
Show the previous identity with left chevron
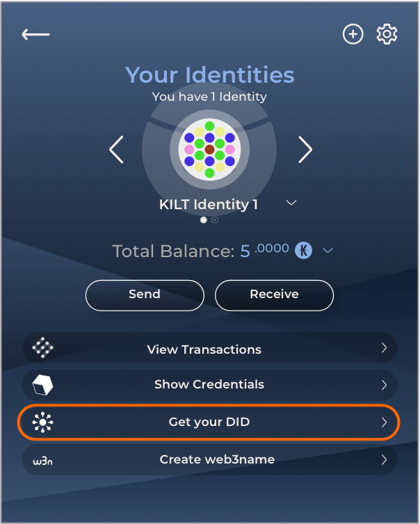click(116, 149)
